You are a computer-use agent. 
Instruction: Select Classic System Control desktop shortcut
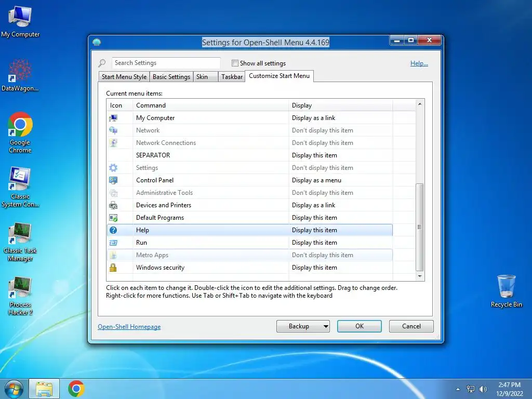coord(20,187)
